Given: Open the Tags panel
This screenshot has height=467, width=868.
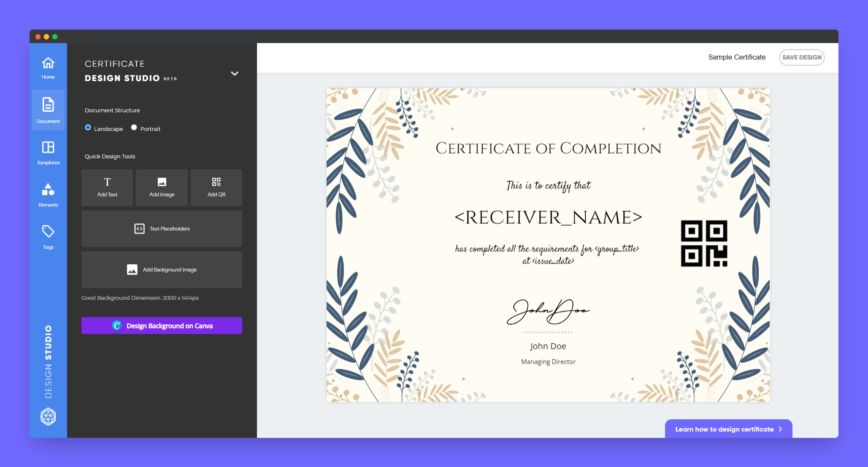Looking at the screenshot, I should (48, 236).
